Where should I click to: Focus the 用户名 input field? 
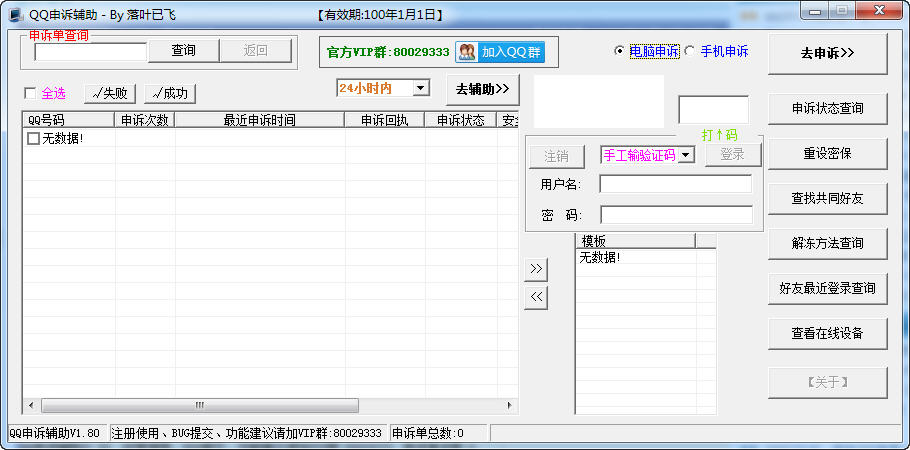tap(676, 184)
